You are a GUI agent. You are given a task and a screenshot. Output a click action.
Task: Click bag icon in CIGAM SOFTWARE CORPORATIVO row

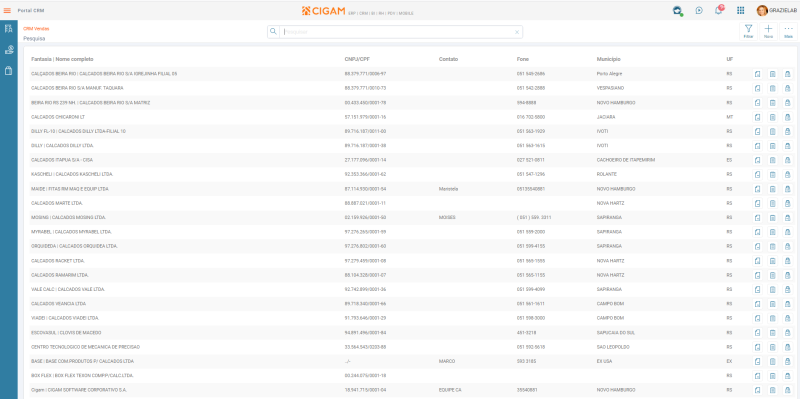(x=787, y=390)
